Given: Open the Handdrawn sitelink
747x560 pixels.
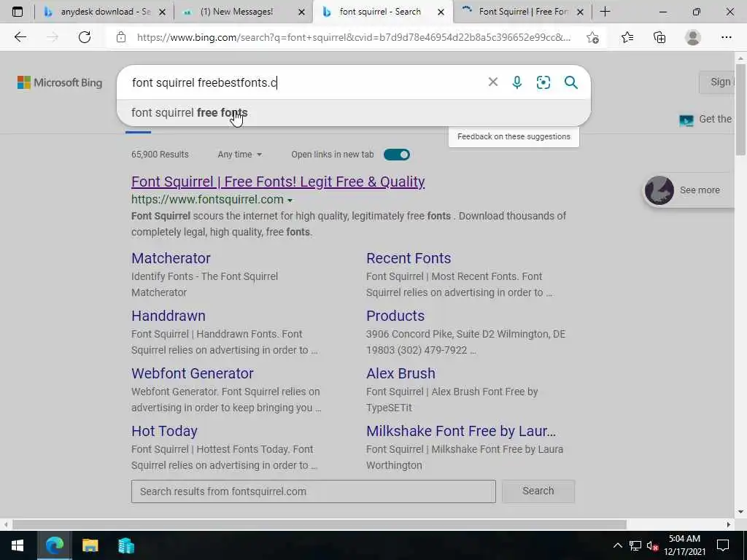Looking at the screenshot, I should pyautogui.click(x=169, y=316).
